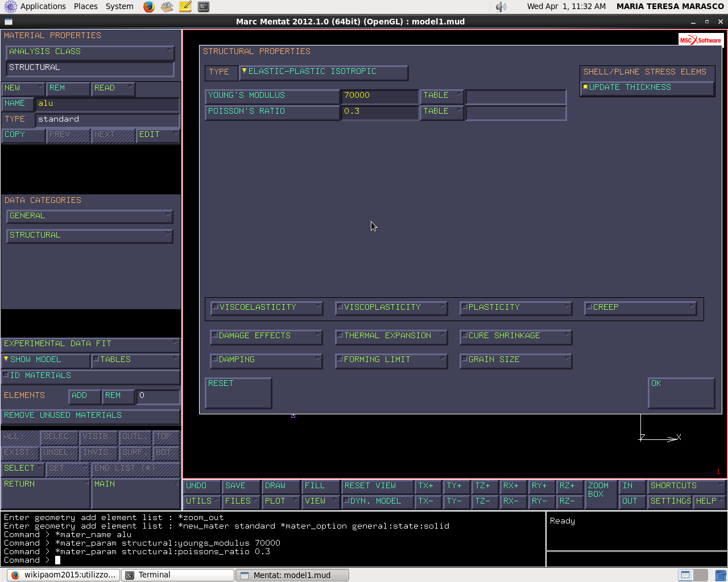Click the MAIN menu button
This screenshot has height=582, width=728.
pyautogui.click(x=136, y=493)
